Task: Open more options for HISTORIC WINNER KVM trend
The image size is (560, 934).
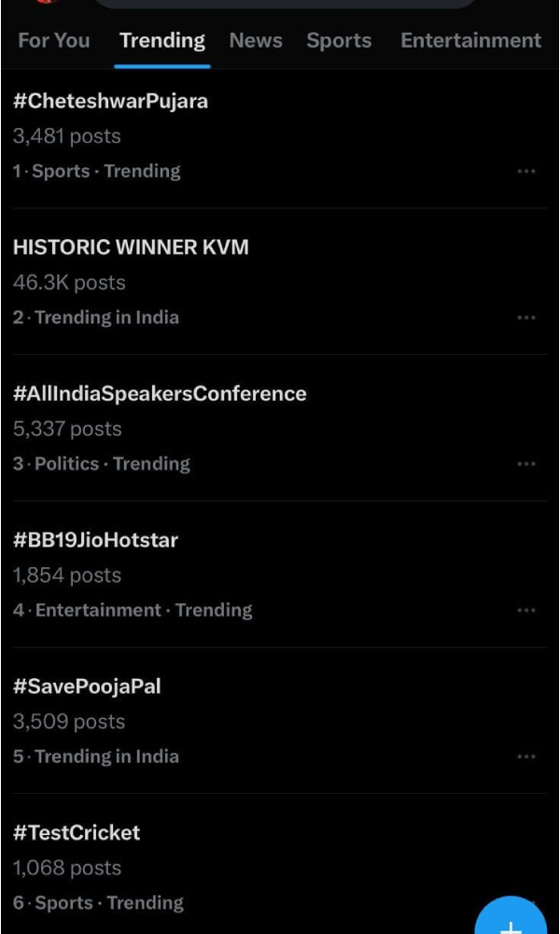Action: coord(527,318)
